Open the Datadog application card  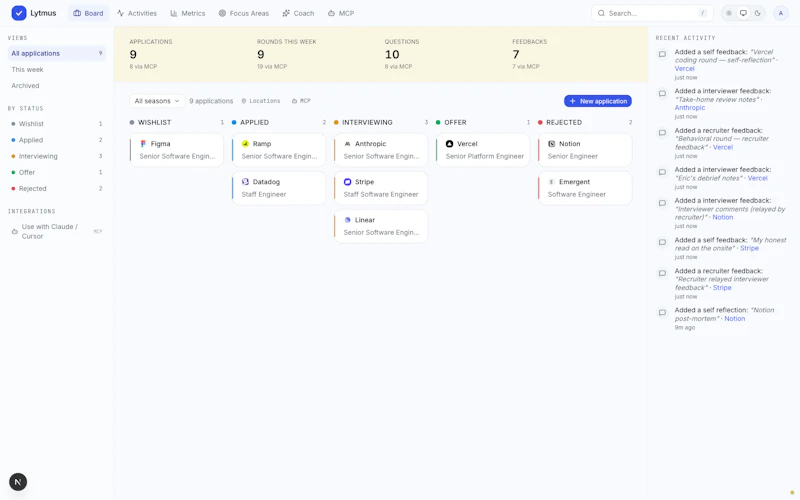(x=279, y=188)
